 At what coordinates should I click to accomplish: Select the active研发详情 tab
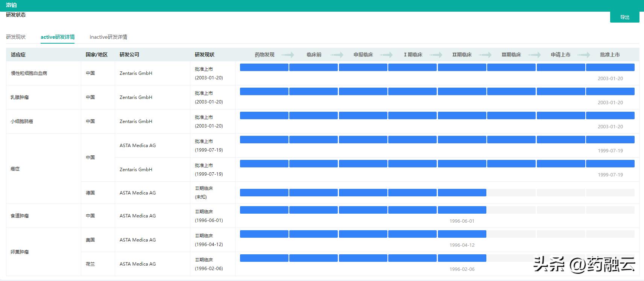click(58, 37)
